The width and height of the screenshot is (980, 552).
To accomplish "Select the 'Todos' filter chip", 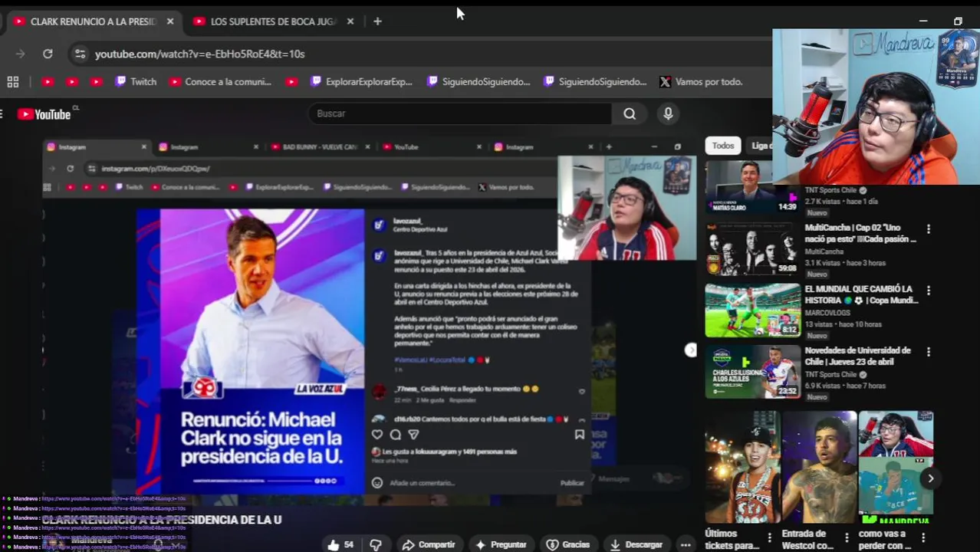I will 723,146.
